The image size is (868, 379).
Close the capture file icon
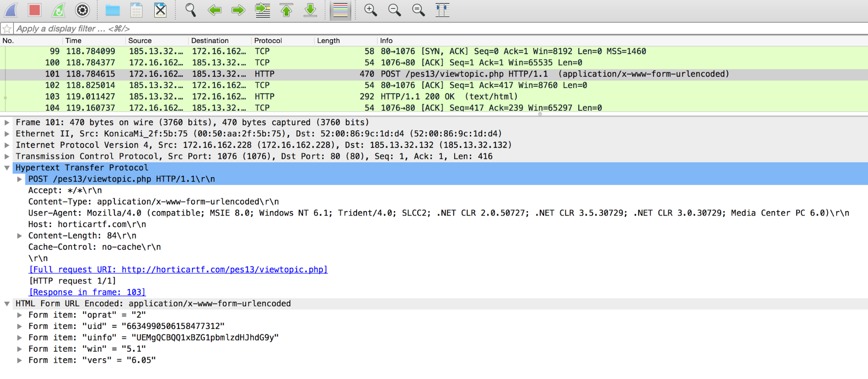tap(160, 10)
